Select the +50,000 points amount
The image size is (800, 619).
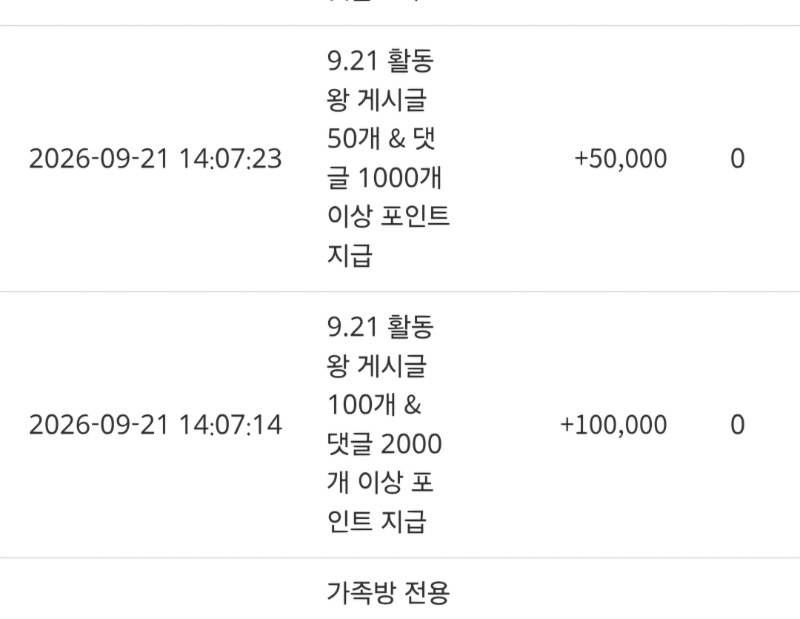coord(620,159)
